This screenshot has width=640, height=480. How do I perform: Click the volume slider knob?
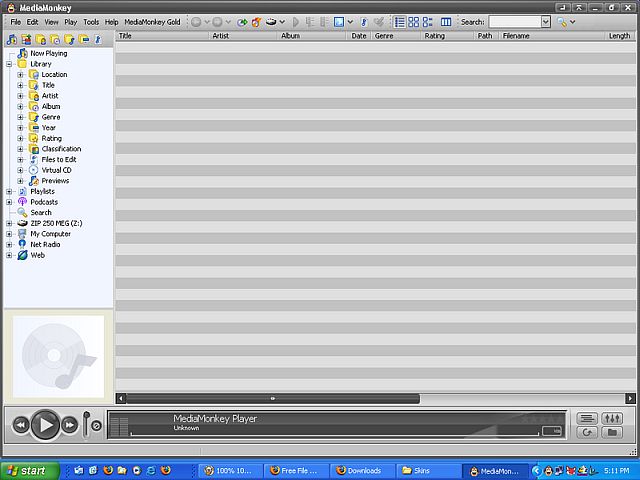pos(87,415)
